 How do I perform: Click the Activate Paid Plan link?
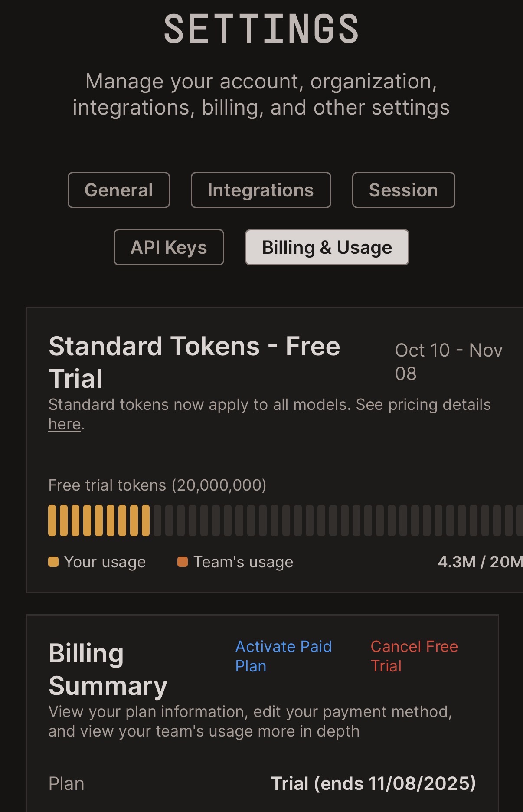[x=283, y=656]
